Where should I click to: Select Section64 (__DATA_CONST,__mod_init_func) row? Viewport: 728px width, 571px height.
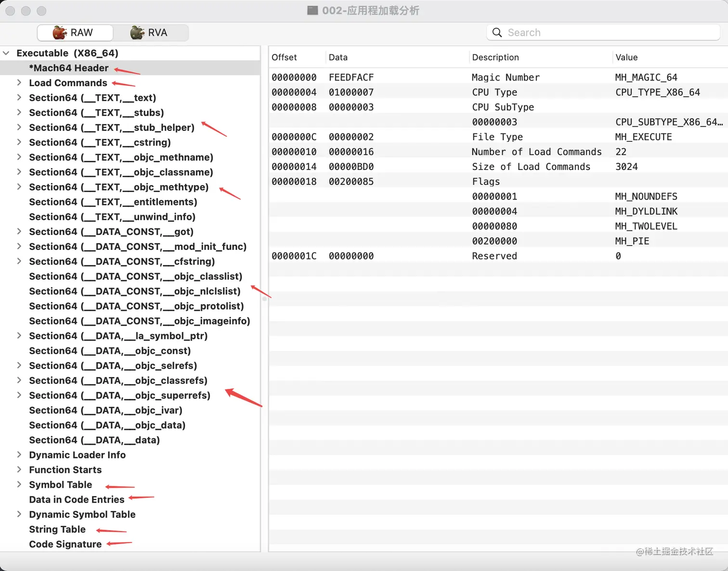tap(130, 247)
